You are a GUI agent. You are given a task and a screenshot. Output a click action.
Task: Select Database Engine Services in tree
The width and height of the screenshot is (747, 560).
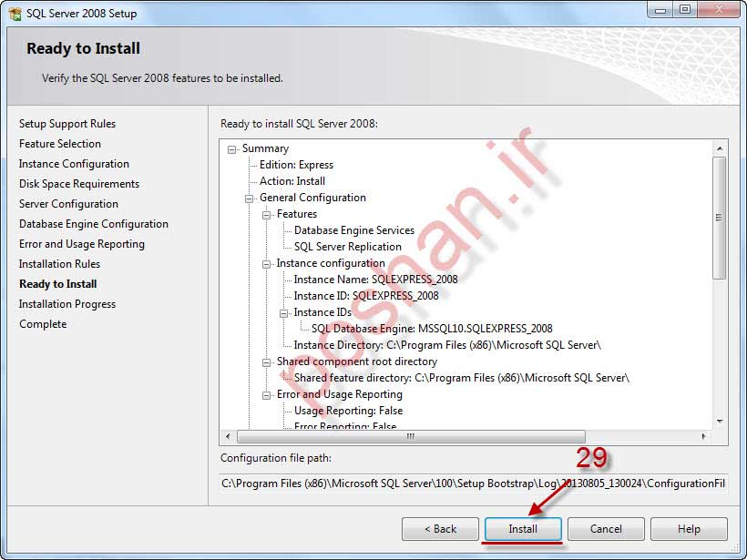click(x=353, y=231)
